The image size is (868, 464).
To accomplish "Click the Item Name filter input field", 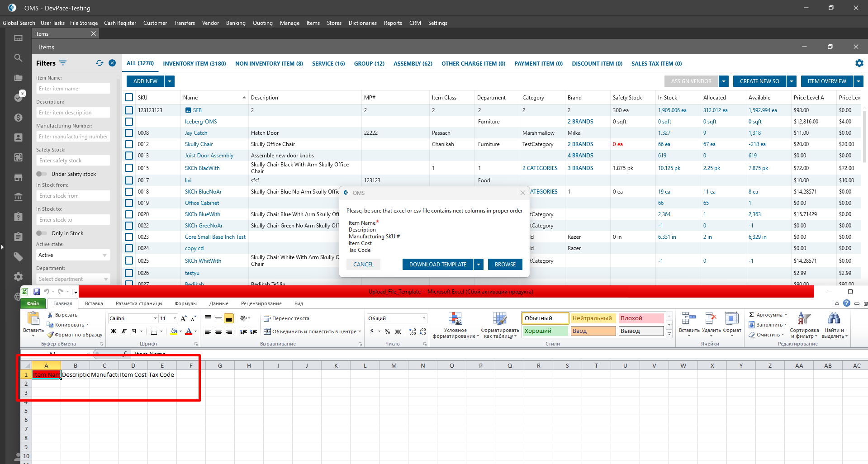I will click(x=73, y=89).
